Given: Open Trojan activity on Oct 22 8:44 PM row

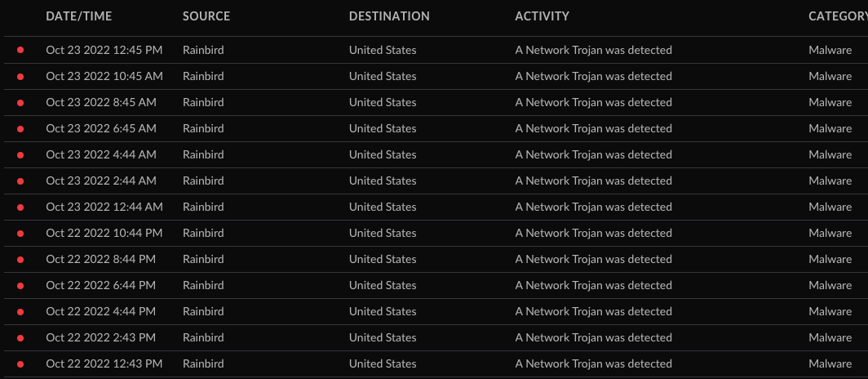Looking at the screenshot, I should (593, 259).
